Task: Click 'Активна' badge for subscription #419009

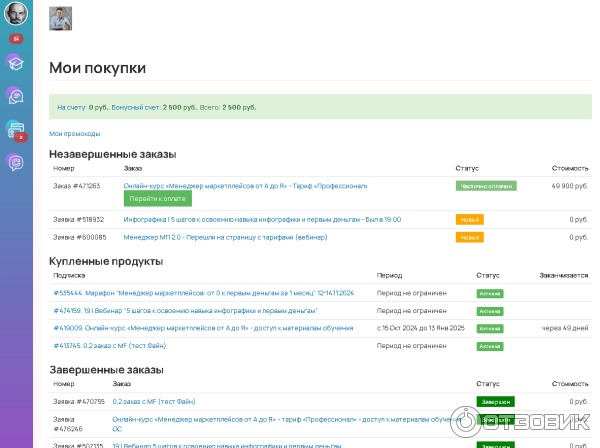Action: click(x=490, y=327)
